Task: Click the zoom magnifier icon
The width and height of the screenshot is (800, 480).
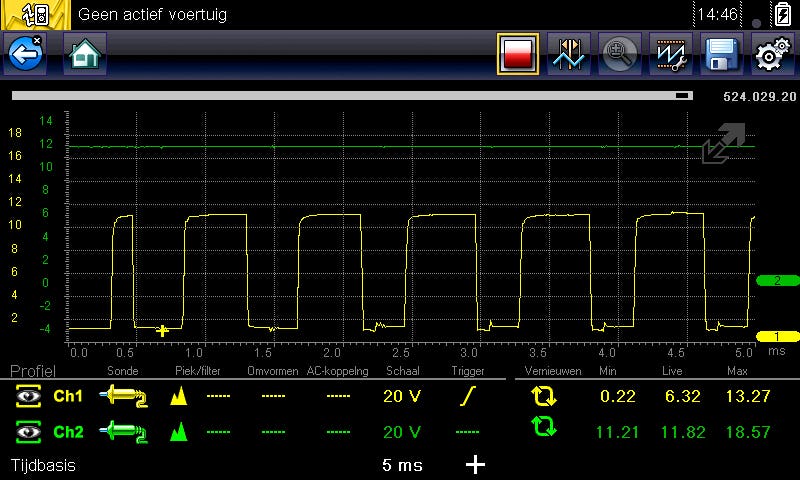Action: (621, 54)
